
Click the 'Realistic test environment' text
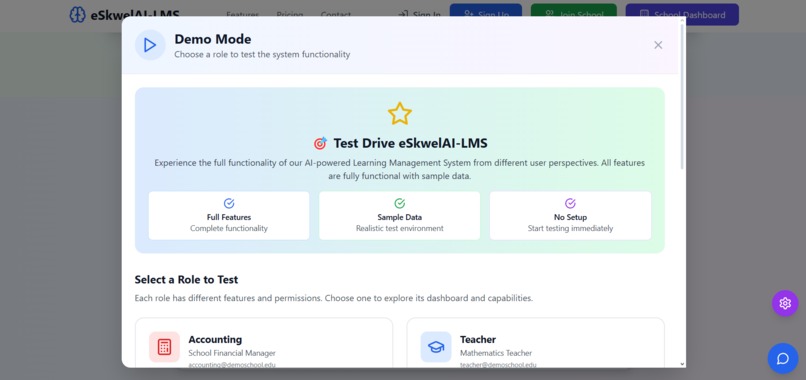pos(399,228)
